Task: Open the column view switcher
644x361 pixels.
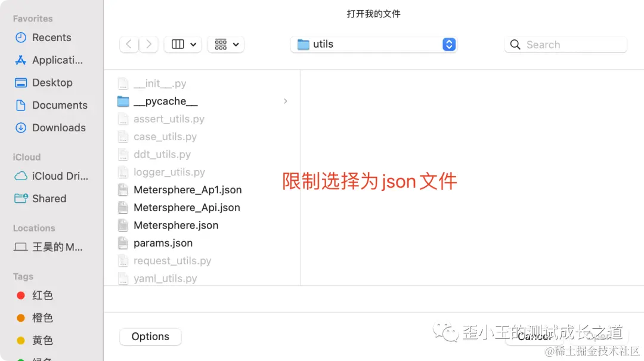Action: pyautogui.click(x=183, y=44)
